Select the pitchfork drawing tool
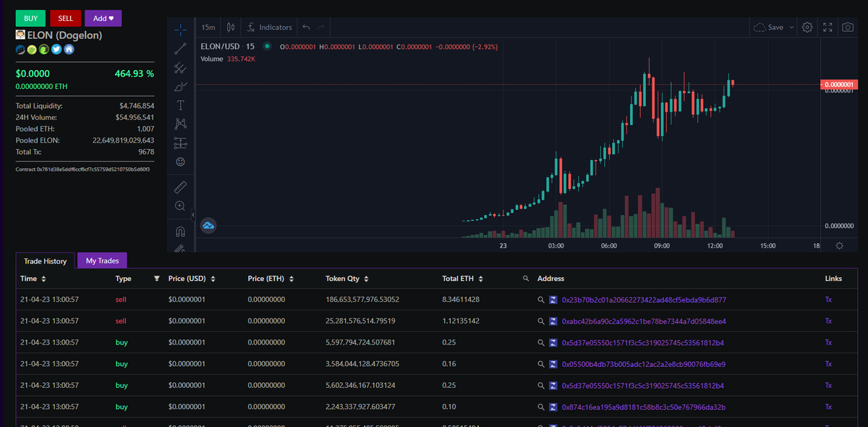 [180, 68]
